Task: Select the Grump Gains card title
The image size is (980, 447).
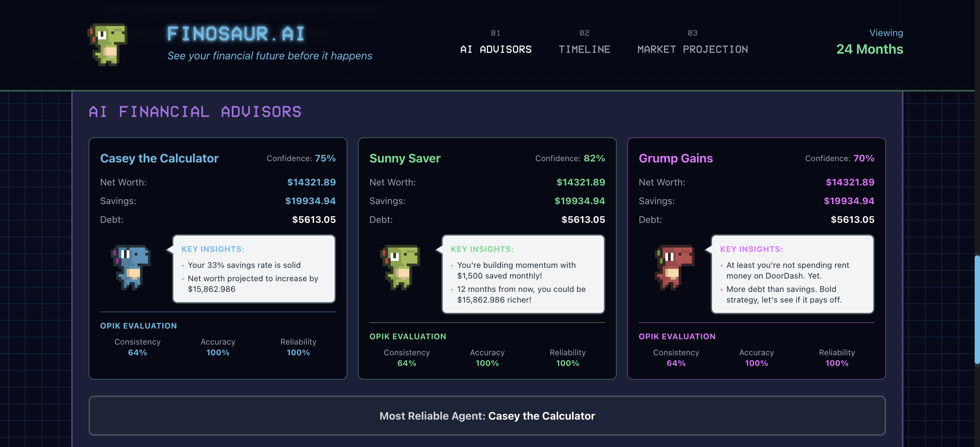Action: point(675,158)
